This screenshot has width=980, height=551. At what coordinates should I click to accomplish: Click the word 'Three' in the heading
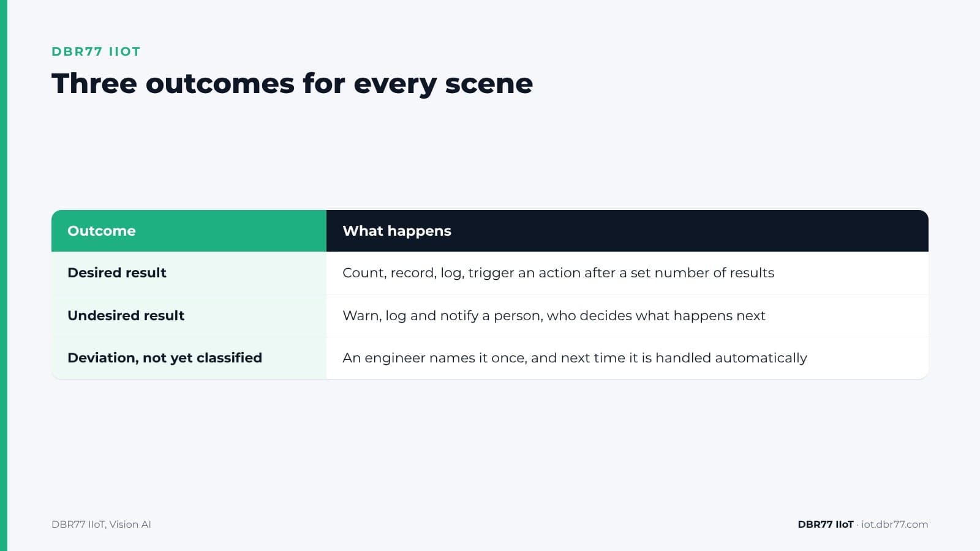[94, 84]
